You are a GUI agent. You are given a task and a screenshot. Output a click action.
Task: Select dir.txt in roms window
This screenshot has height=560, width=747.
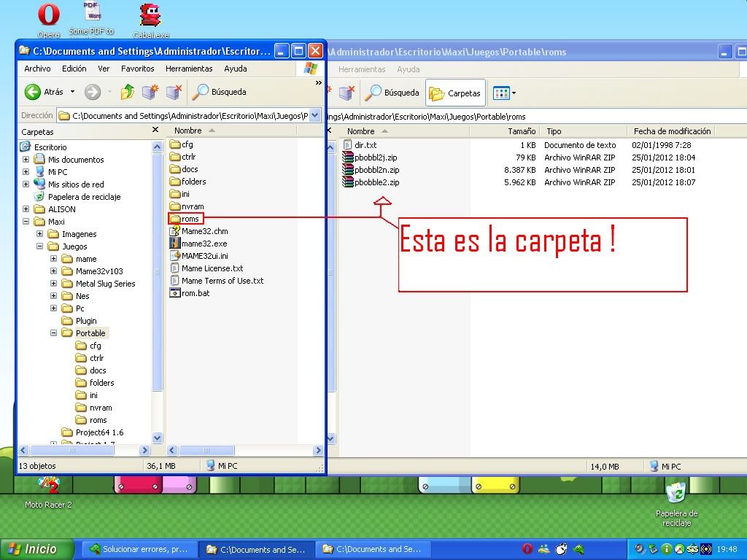pyautogui.click(x=360, y=145)
